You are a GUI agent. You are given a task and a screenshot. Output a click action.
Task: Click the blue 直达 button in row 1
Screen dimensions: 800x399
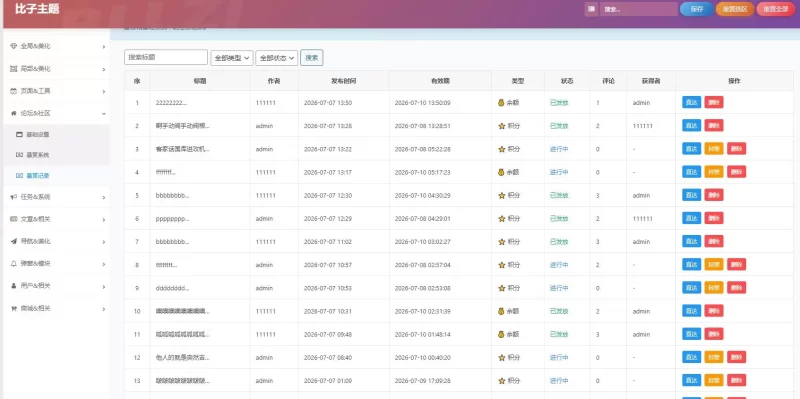tap(691, 102)
